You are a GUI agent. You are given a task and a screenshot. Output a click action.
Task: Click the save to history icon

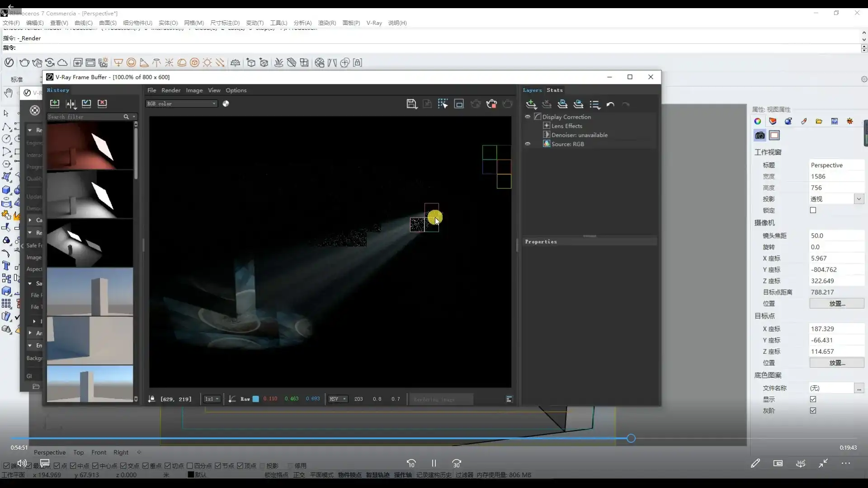(x=55, y=103)
